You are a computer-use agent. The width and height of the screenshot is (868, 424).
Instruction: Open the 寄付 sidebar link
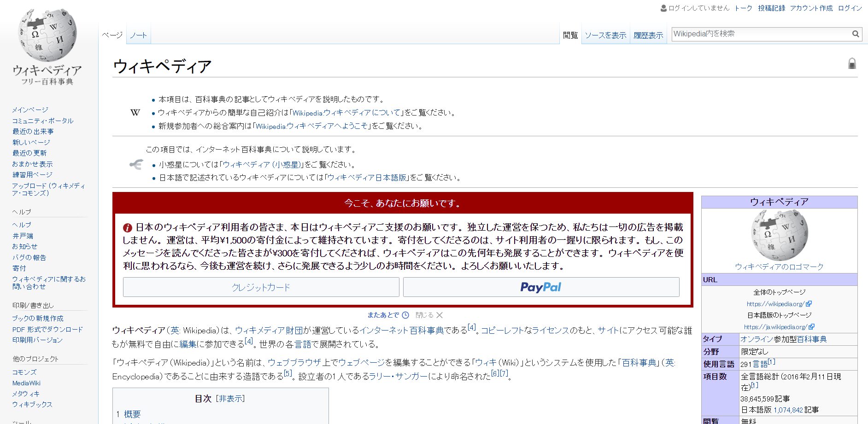click(x=19, y=268)
